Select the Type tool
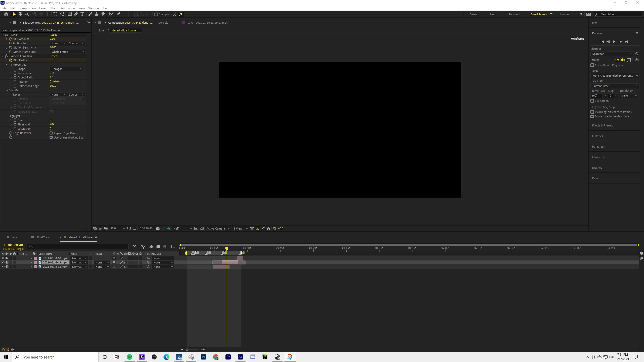 (x=82, y=14)
